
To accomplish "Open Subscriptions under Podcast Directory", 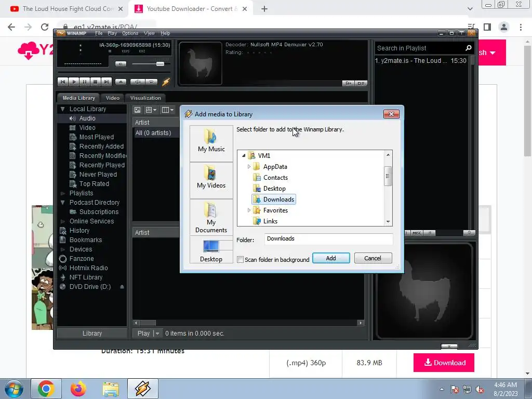I will pos(99,212).
